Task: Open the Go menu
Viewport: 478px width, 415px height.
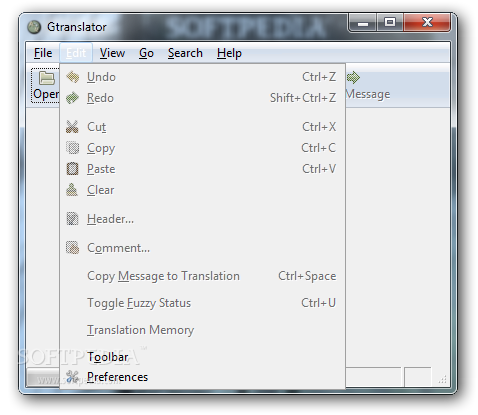Action: 146,53
